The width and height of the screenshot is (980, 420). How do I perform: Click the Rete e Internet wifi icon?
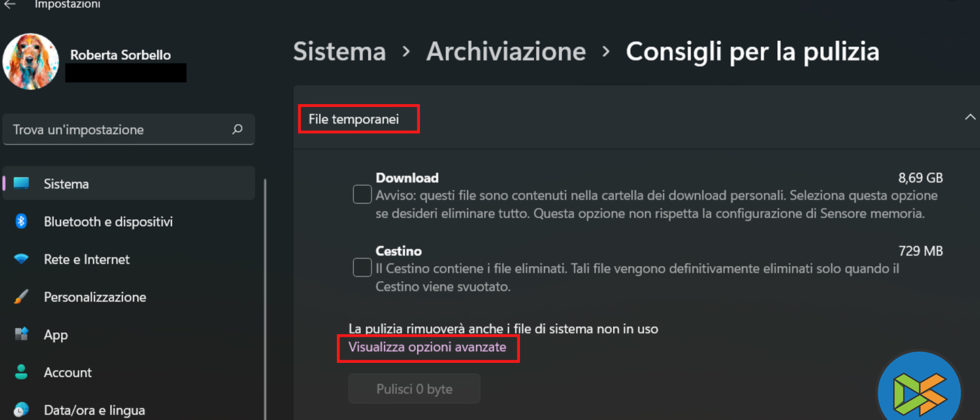tap(22, 260)
